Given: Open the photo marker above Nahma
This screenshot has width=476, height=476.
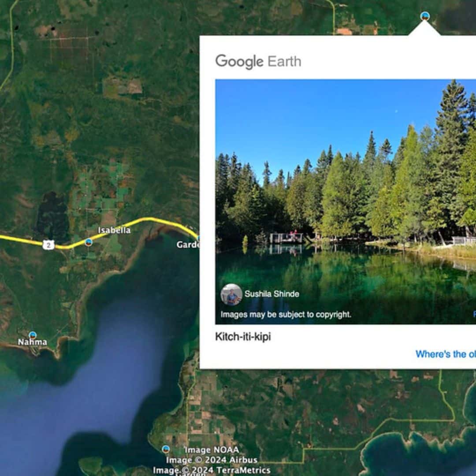Looking at the screenshot, I should pyautogui.click(x=33, y=335).
